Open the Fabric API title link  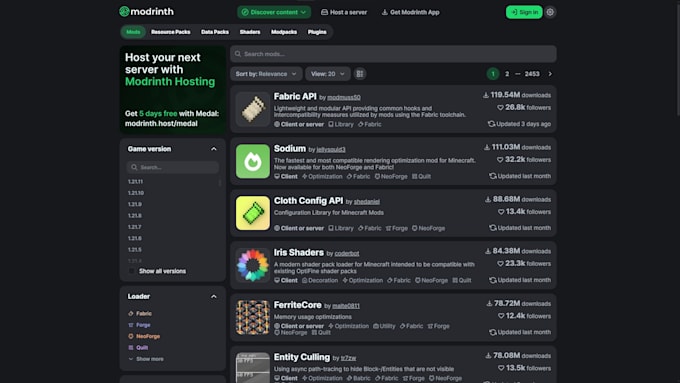click(295, 96)
